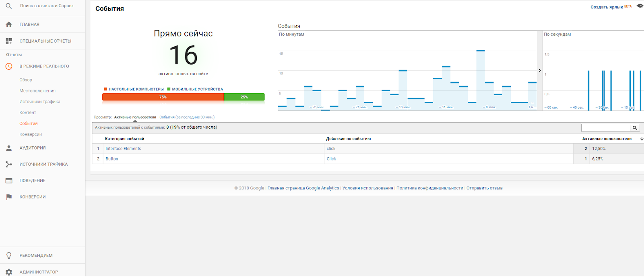The image size is (644, 279).
Task: Click the realtime clock icon
Action: (9, 66)
